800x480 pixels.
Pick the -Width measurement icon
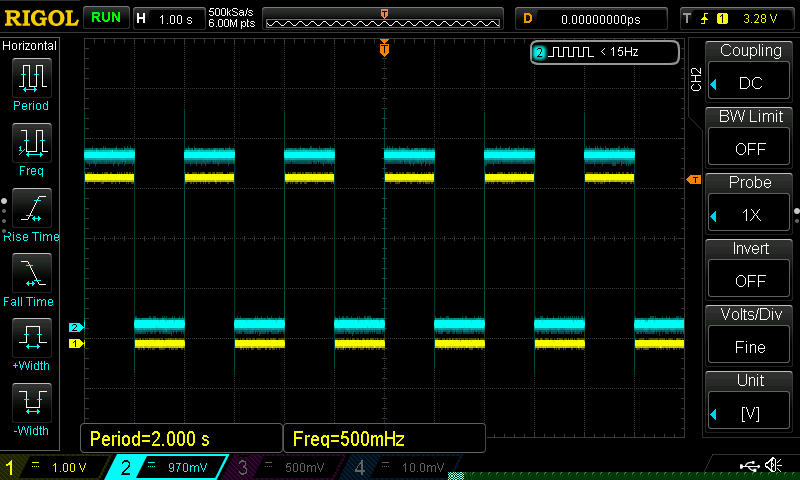[31, 402]
